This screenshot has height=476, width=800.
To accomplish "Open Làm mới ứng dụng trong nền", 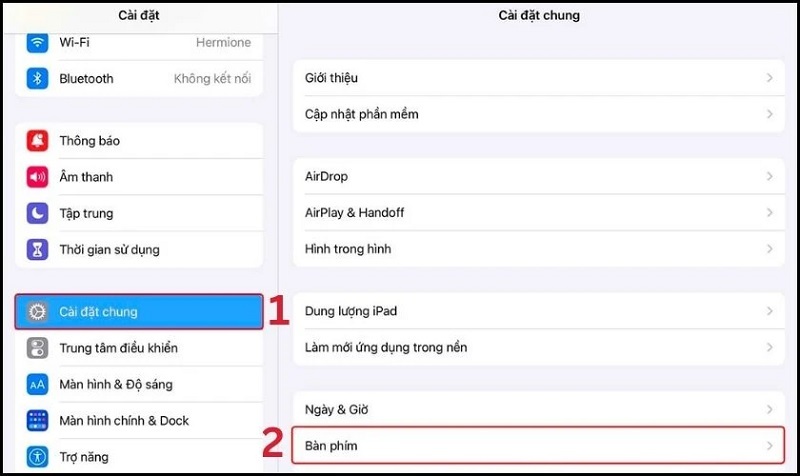I will click(539, 347).
